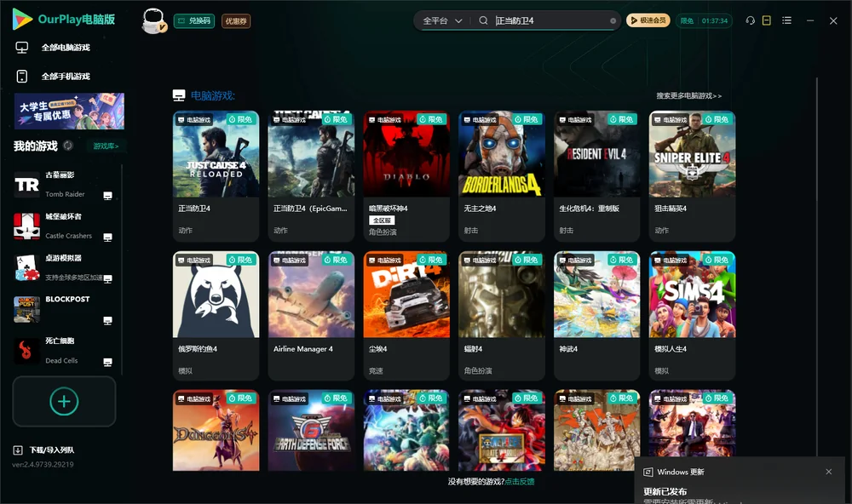Click 搜索更多电脑游戏>> link
Image resolution: width=852 pixels, height=504 pixels.
point(689,95)
